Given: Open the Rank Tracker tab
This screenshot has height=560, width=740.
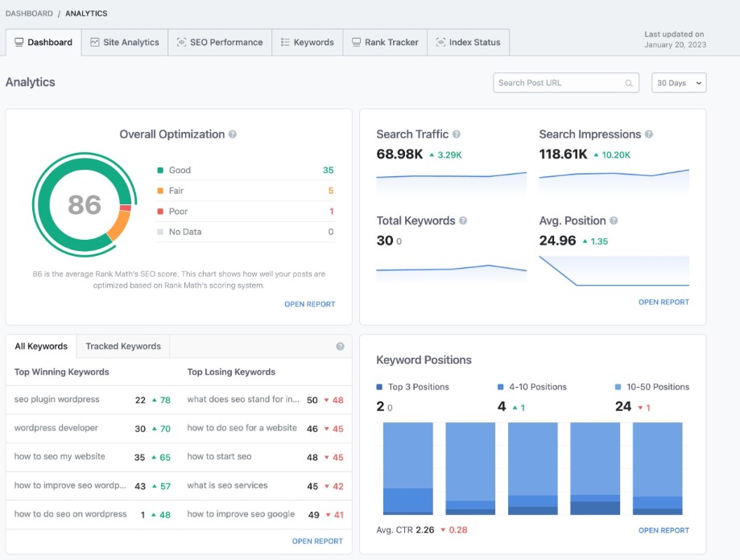Looking at the screenshot, I should click(385, 42).
